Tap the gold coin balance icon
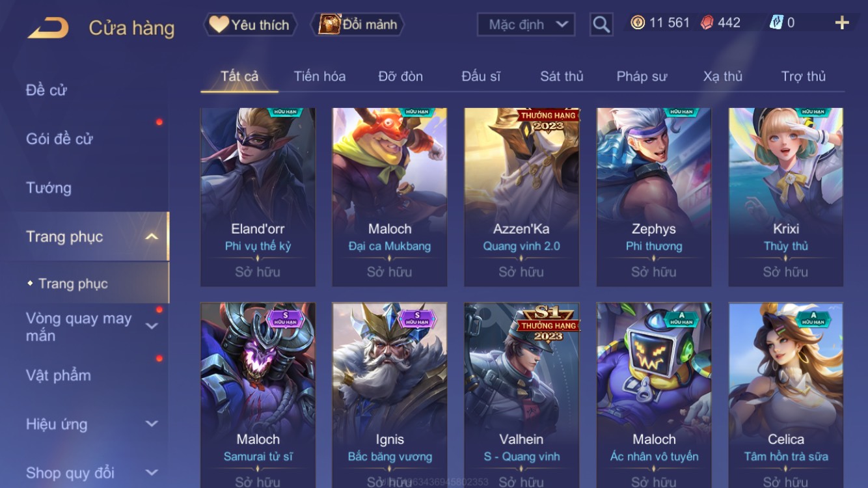868x488 pixels. 638,23
